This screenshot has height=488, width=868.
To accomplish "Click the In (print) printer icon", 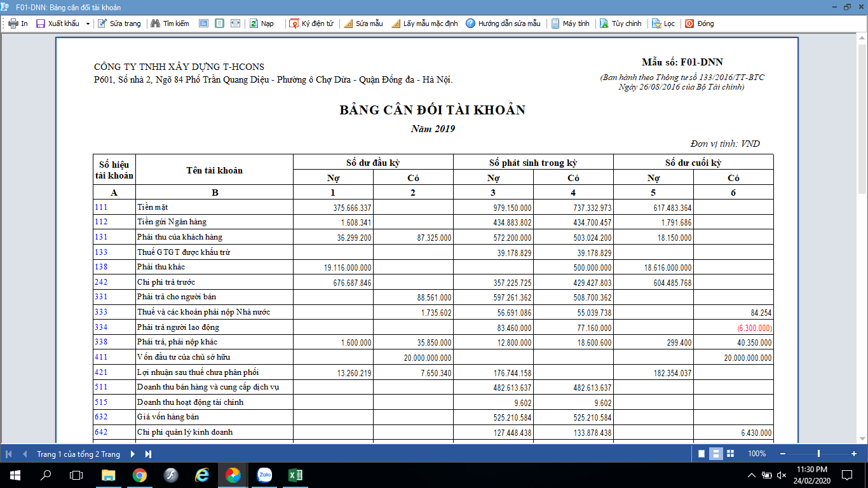I will tap(13, 24).
